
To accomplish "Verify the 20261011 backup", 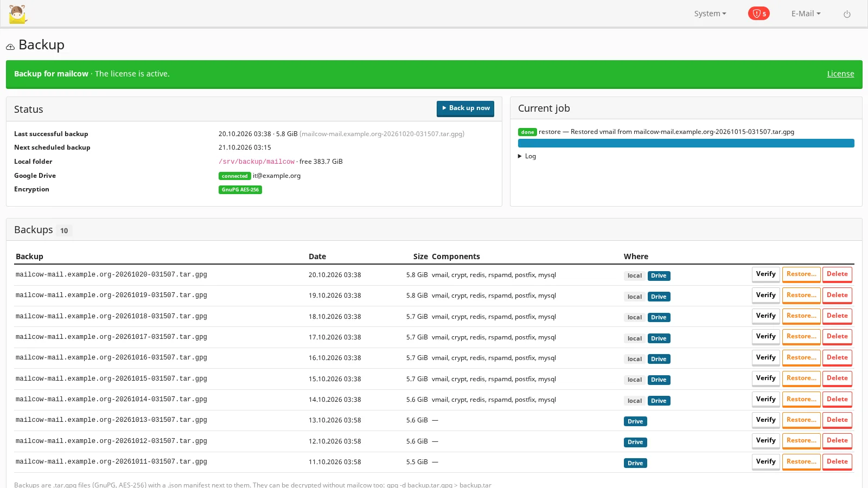I will point(765,462).
